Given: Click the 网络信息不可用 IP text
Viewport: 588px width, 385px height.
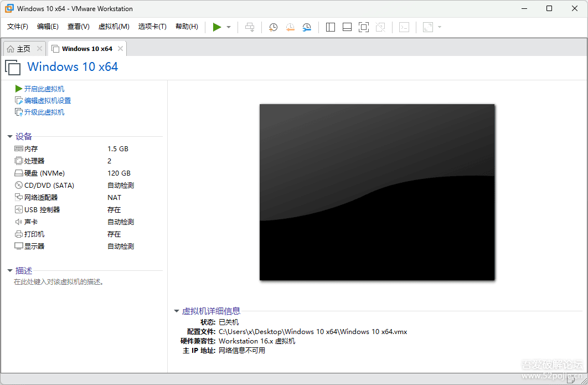Looking at the screenshot, I should [x=242, y=351].
